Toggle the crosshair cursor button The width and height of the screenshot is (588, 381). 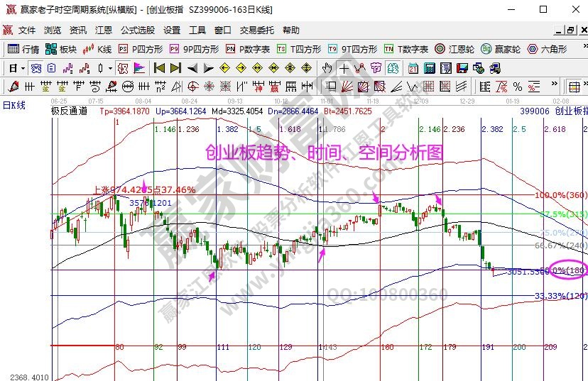click(344, 68)
